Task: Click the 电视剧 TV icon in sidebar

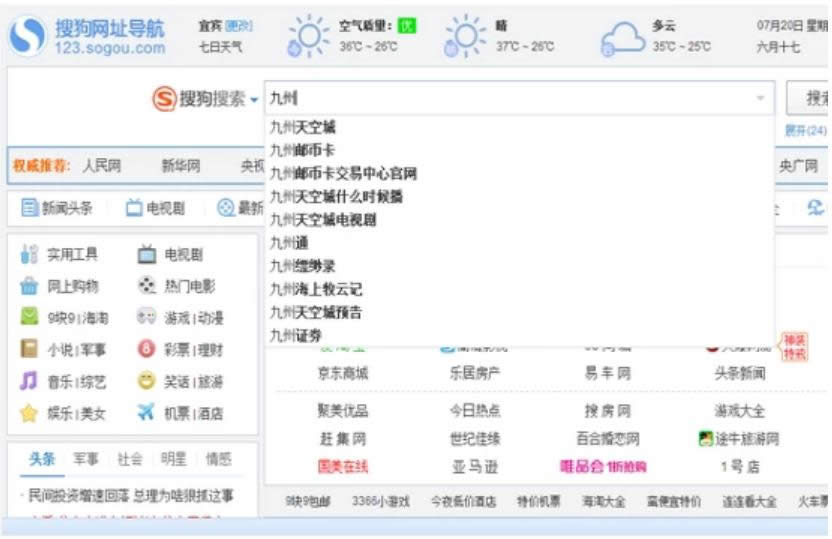Action: [146, 255]
